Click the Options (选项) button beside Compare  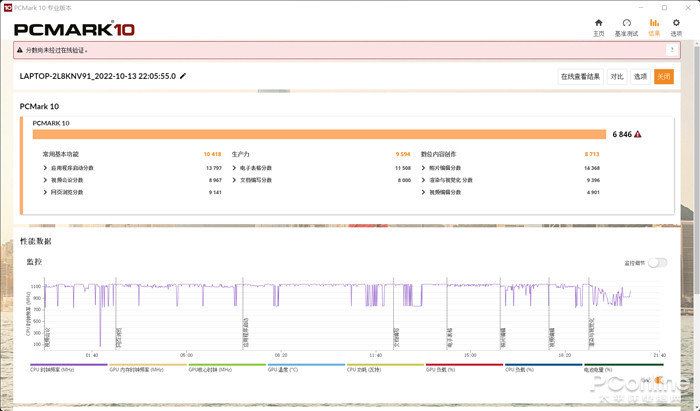point(640,76)
